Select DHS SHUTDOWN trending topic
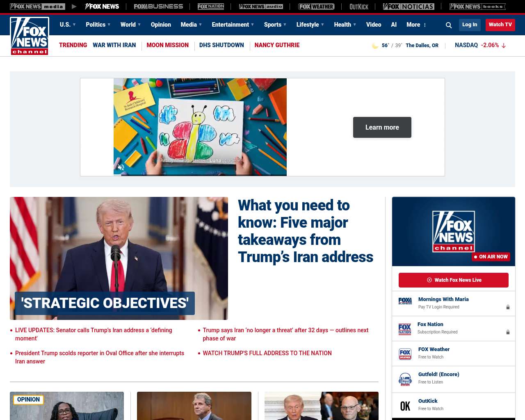This screenshot has height=420, width=525. (221, 45)
